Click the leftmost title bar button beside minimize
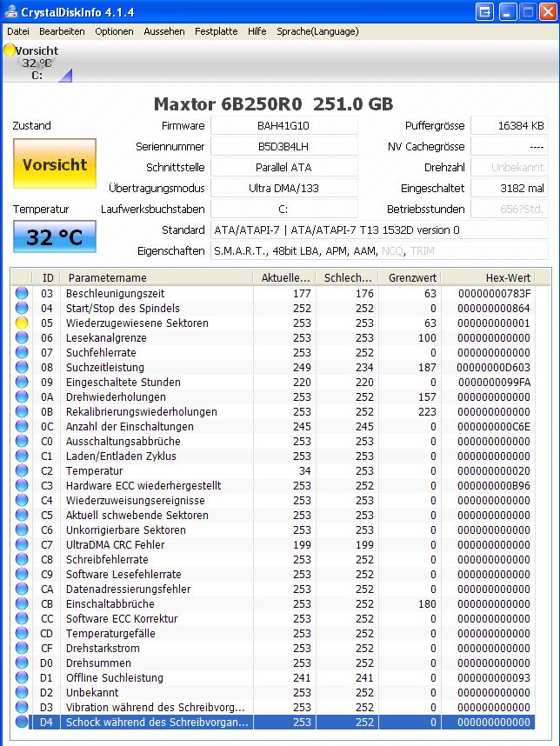Viewport: 560px width, 746px height. pyautogui.click(x=484, y=11)
